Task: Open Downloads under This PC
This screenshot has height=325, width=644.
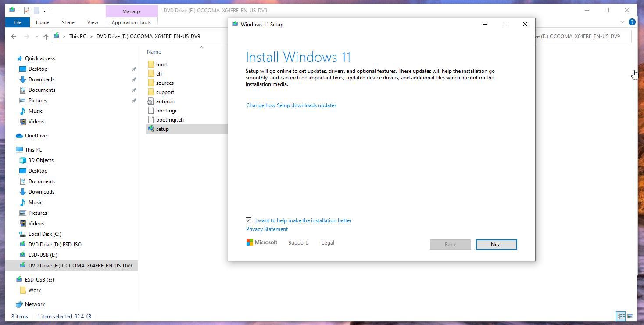Action: [41, 192]
